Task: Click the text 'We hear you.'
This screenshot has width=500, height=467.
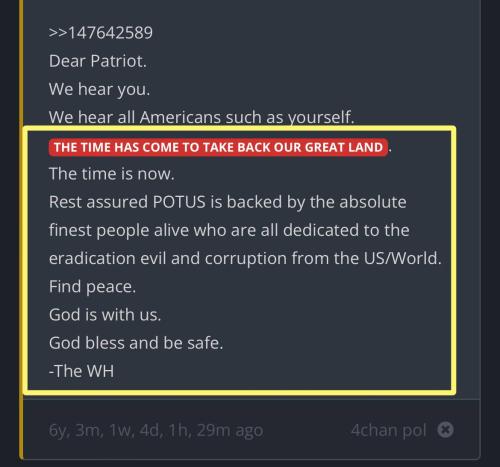Action: click(x=99, y=89)
